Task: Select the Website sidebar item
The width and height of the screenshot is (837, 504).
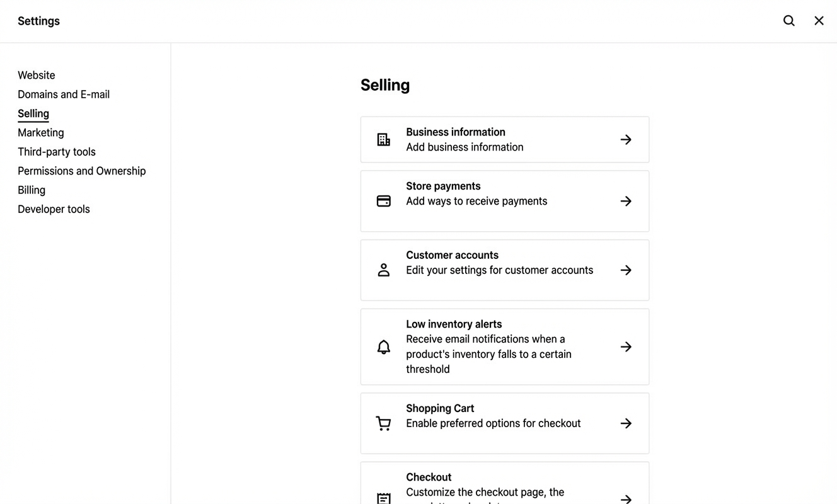Action: pyautogui.click(x=36, y=75)
